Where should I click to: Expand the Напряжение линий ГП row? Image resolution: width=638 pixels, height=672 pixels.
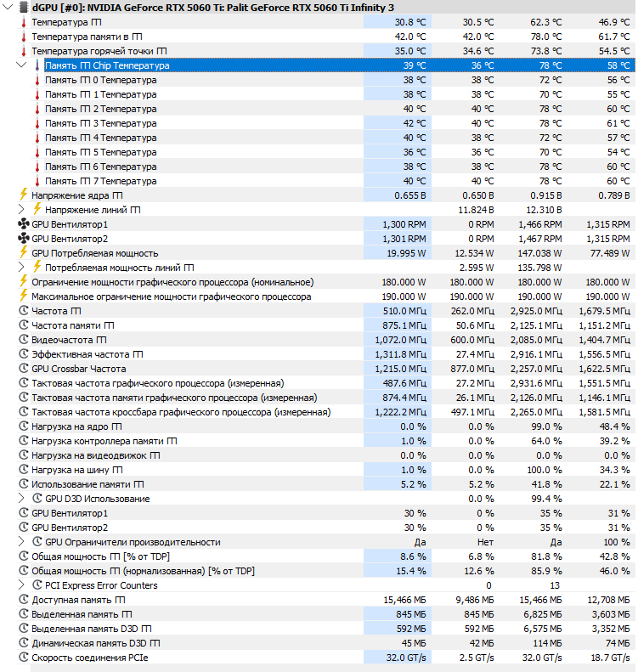21,210
